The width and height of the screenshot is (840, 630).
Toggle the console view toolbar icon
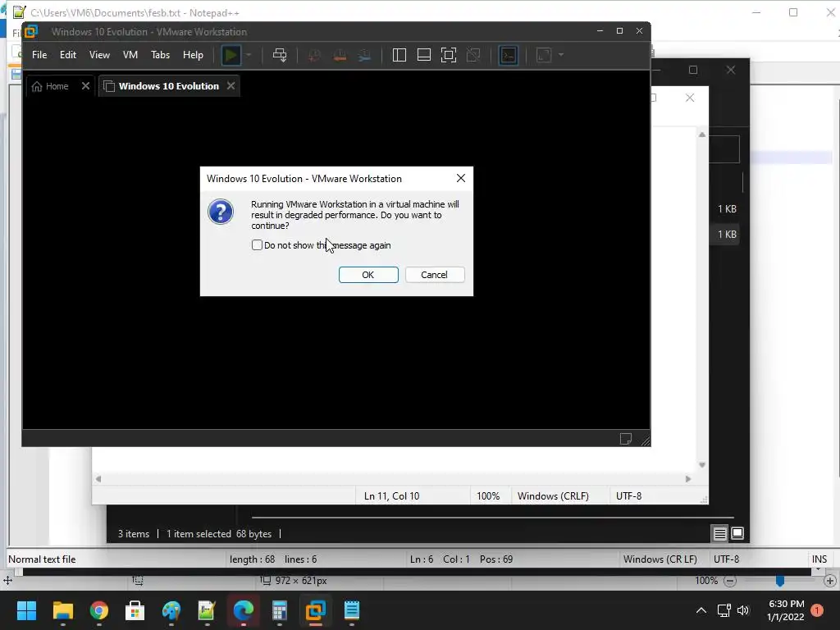point(508,55)
